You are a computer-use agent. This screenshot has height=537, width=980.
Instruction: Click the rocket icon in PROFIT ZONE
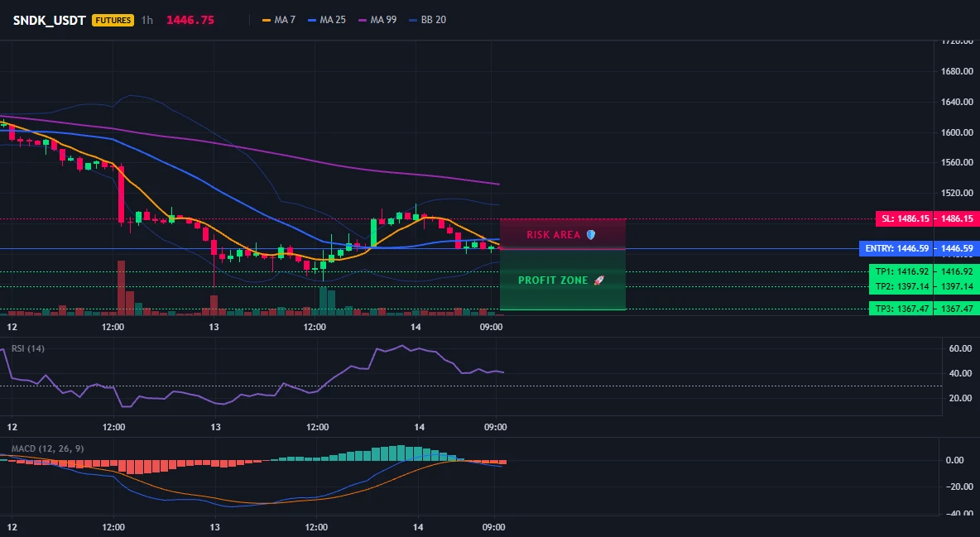pos(598,280)
